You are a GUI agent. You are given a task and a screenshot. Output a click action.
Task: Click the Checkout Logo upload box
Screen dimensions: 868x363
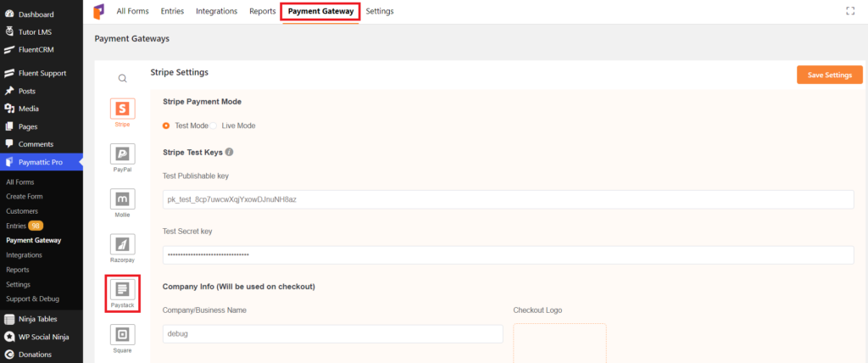559,343
